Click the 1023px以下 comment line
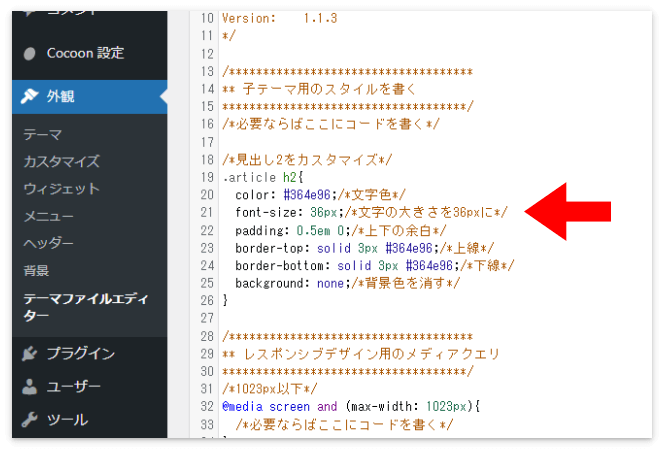Screen dimensions: 664x451 [x=270, y=389]
